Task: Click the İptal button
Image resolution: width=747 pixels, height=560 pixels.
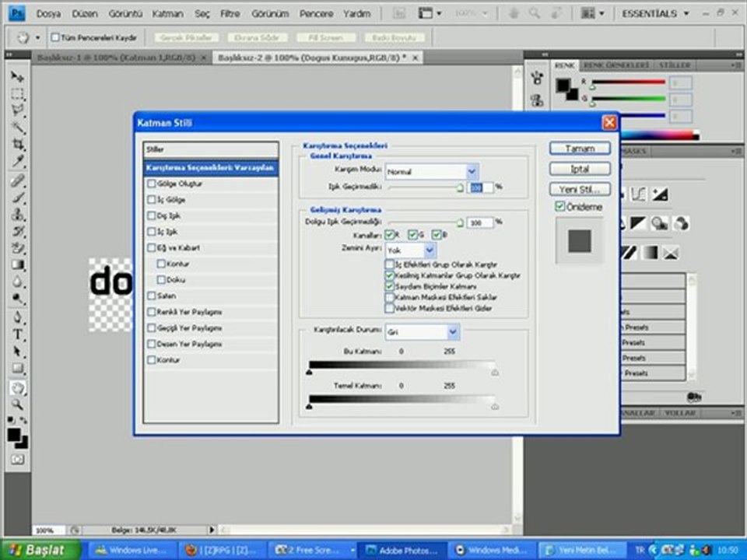Action: coord(580,169)
